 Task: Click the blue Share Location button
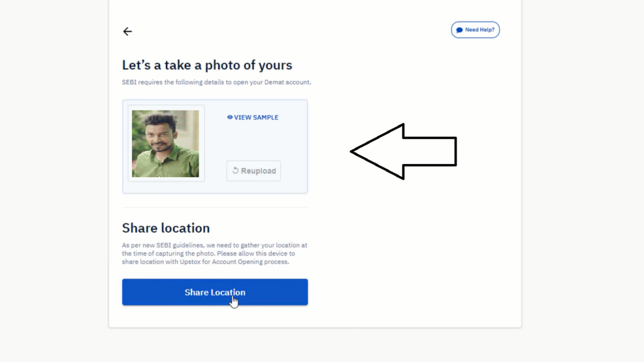click(x=215, y=292)
